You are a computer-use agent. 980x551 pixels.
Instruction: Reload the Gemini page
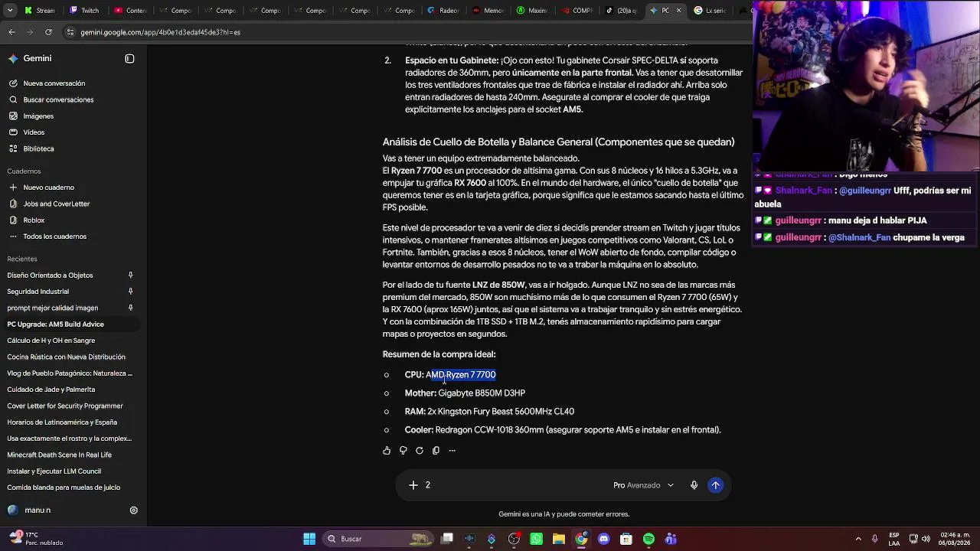[x=48, y=32]
